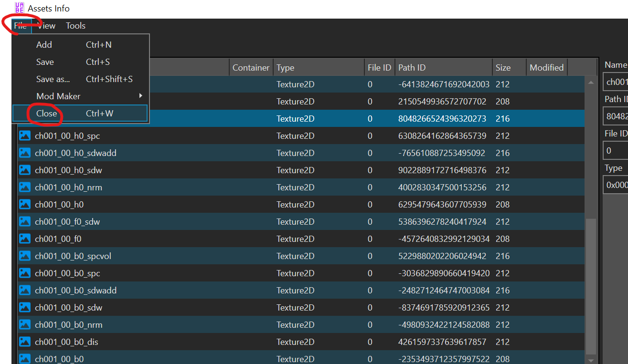Click texture icon of ch001_00_b0_sdwadd row

[x=24, y=291]
